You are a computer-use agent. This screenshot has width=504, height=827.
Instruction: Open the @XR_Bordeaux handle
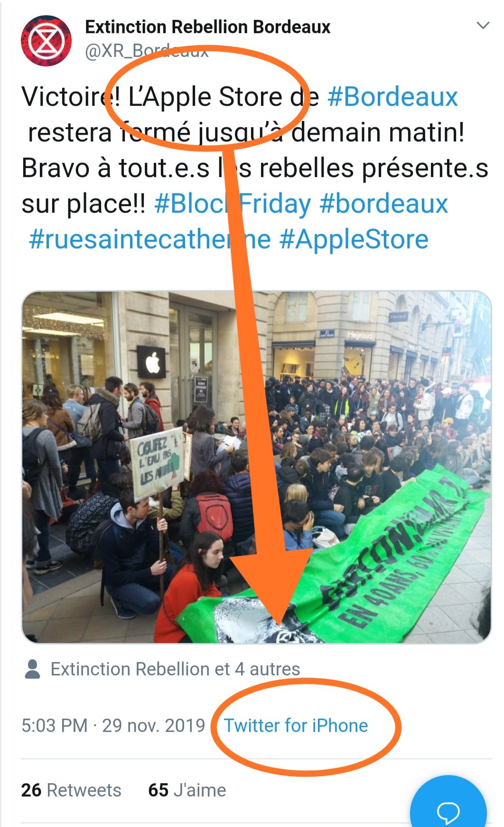(x=147, y=51)
